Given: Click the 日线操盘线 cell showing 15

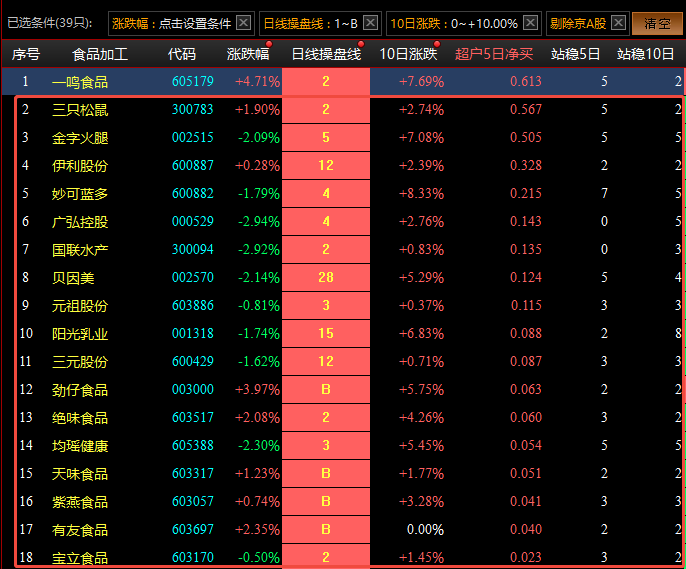Looking at the screenshot, I should click(326, 333).
